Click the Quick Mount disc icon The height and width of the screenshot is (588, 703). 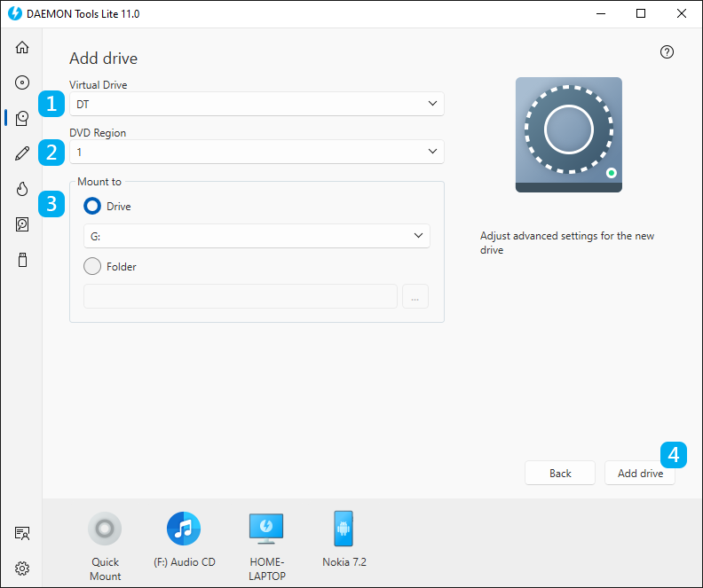click(x=105, y=529)
